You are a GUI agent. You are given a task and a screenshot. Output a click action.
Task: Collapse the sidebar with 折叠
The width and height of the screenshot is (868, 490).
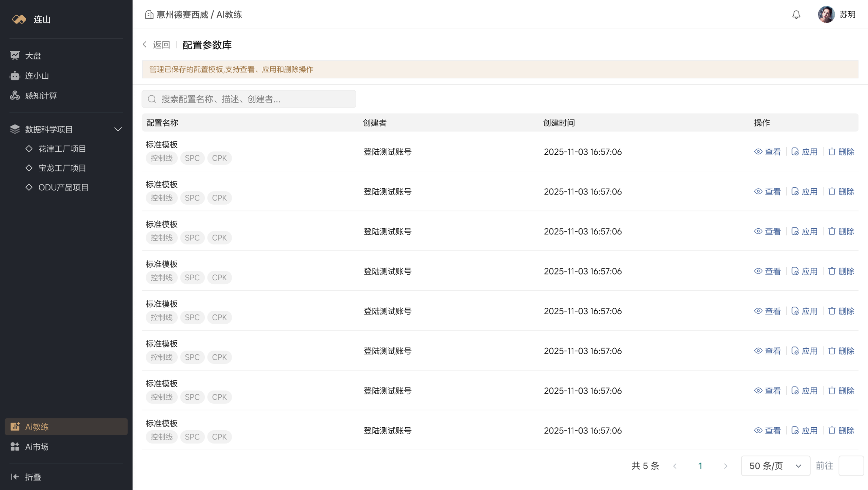tap(26, 477)
